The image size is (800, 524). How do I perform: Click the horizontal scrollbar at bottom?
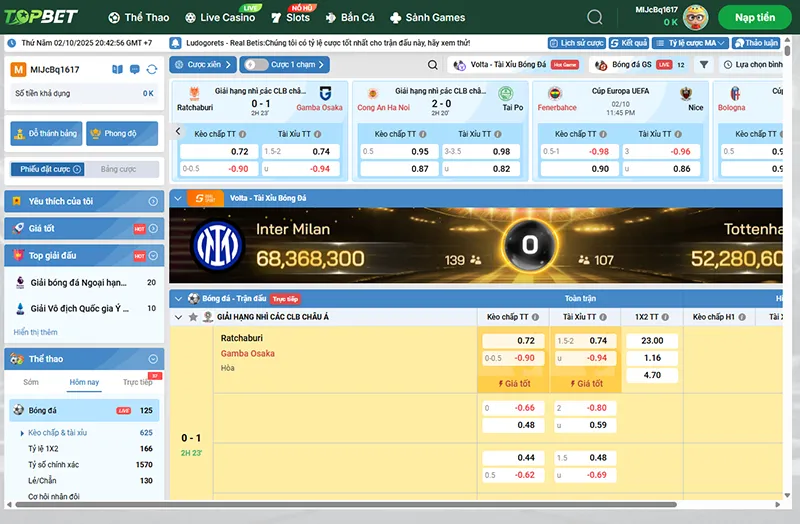[346, 505]
